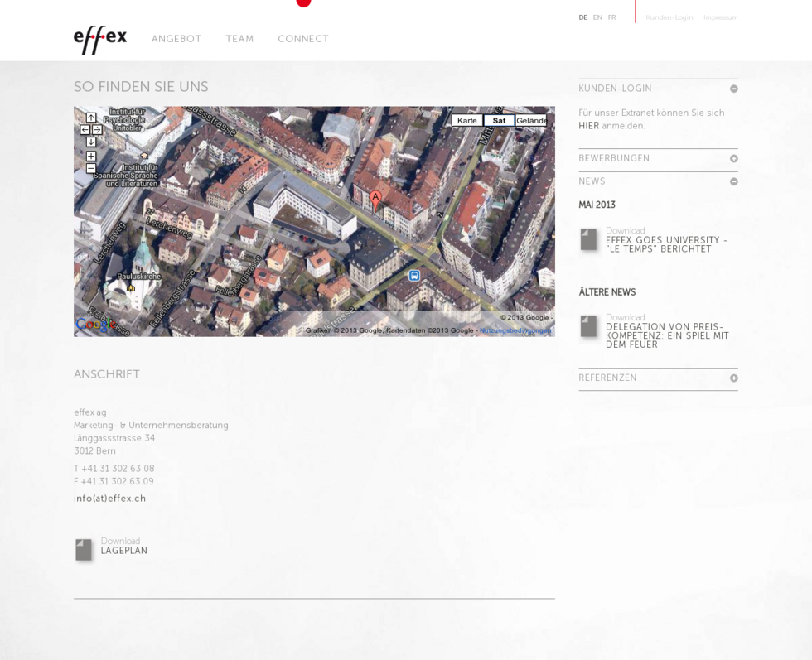Zoom out the map with minus
The height and width of the screenshot is (660, 812).
(x=91, y=168)
